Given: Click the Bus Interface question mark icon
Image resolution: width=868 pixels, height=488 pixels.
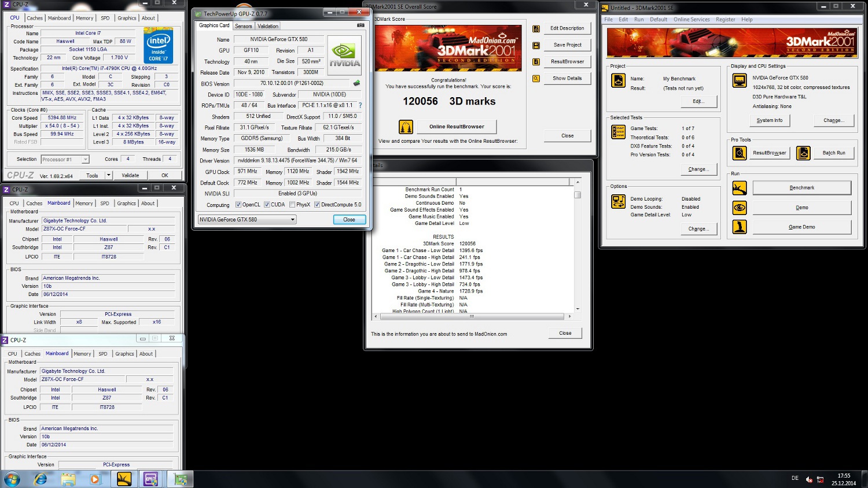Looking at the screenshot, I should pyautogui.click(x=360, y=105).
